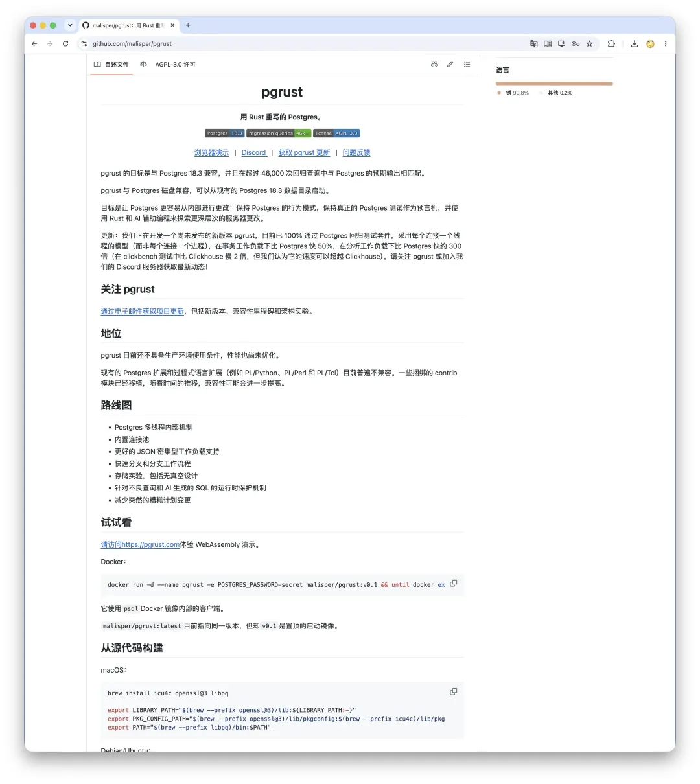
Task: Click the address bar URL field
Action: tap(305, 44)
